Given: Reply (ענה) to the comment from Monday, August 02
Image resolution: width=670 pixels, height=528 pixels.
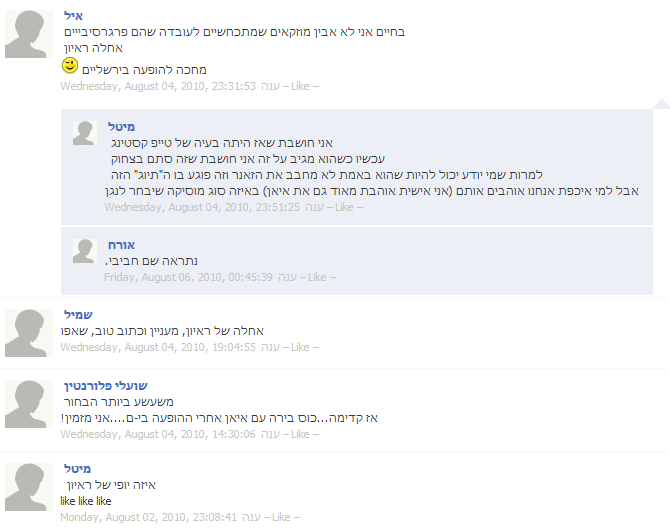Looking at the screenshot, I should (x=251, y=517).
